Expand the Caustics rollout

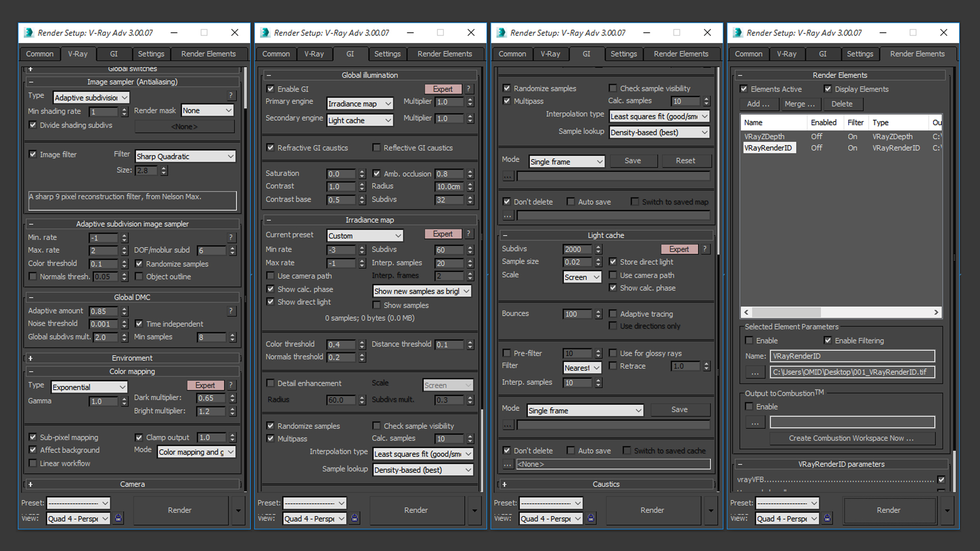point(605,484)
